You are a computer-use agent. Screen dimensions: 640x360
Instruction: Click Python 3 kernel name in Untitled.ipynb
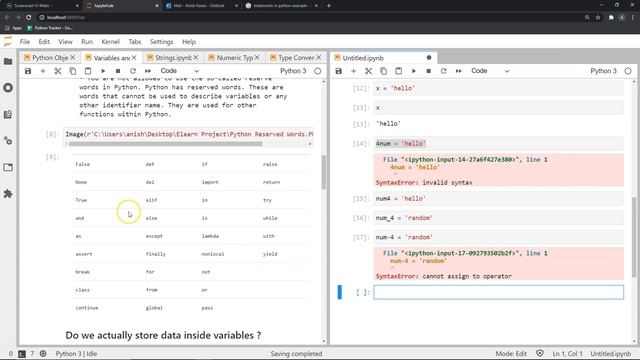pyautogui.click(x=604, y=71)
